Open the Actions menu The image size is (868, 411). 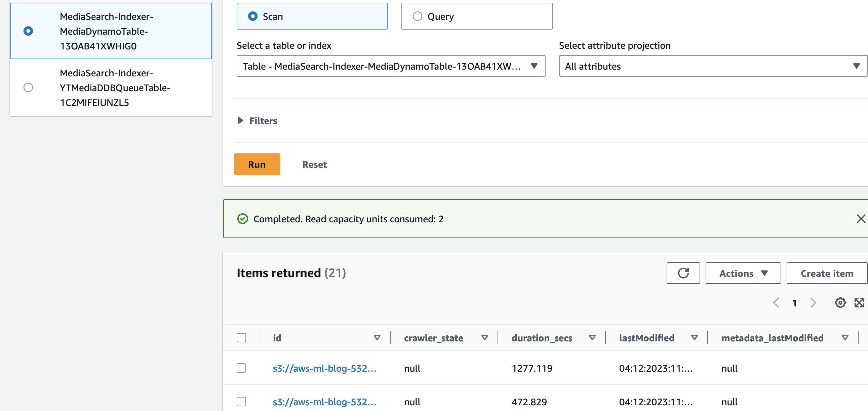tap(743, 273)
